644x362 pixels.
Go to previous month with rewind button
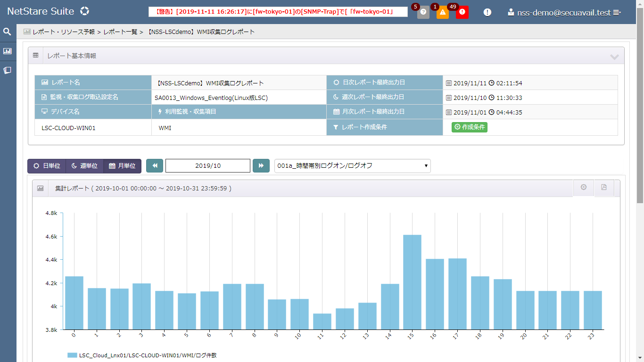(155, 166)
